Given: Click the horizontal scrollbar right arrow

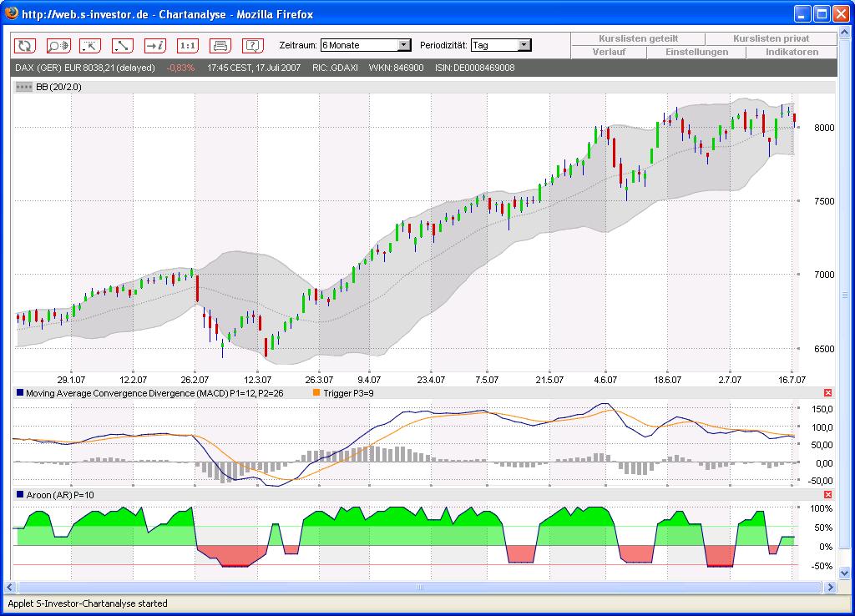Looking at the screenshot, I should click(x=830, y=587).
